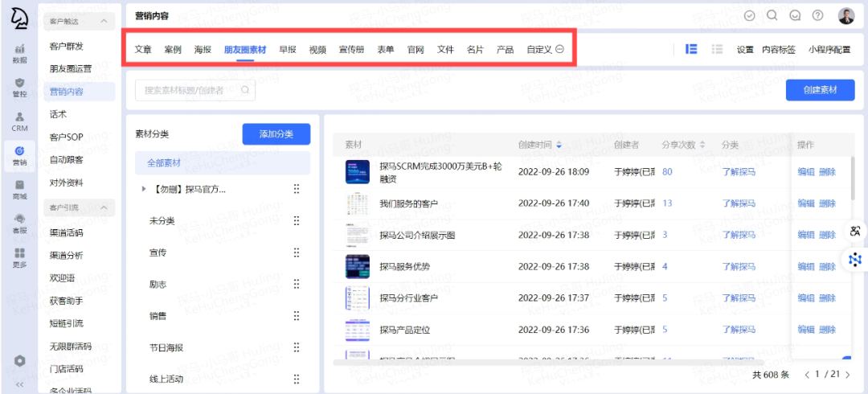Click the 创建素材 button

(820, 90)
